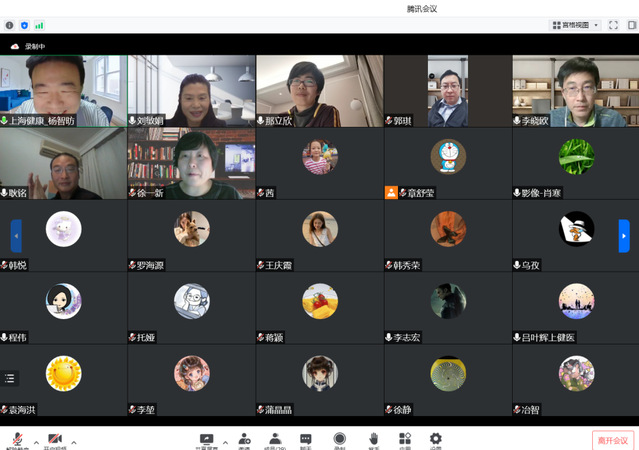Open the apps grid icon

[405, 439]
